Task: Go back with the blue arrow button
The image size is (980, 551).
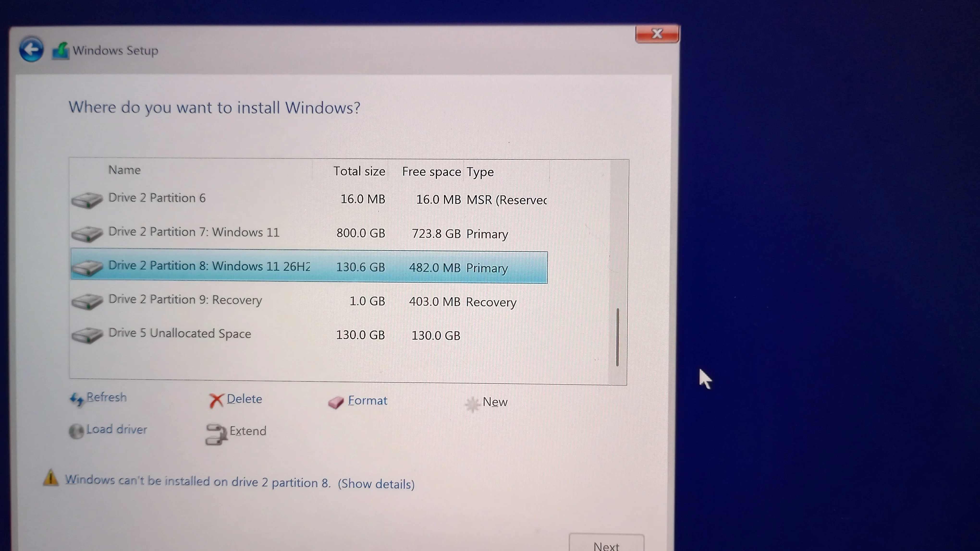Action: click(x=31, y=49)
